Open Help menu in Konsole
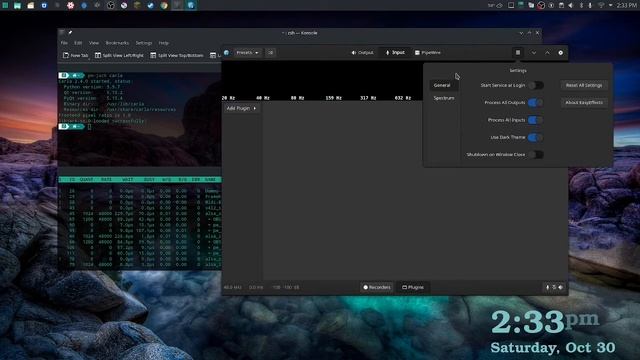Viewport: 640px width, 360px height. coord(164,43)
